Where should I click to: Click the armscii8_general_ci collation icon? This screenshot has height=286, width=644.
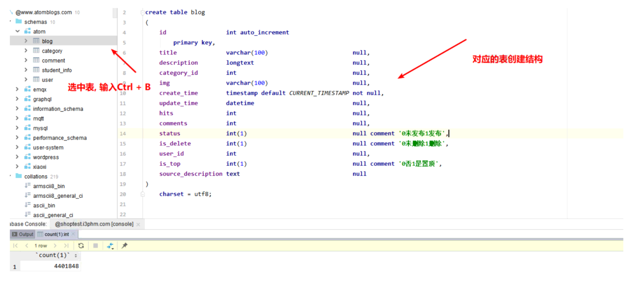[x=27, y=195]
